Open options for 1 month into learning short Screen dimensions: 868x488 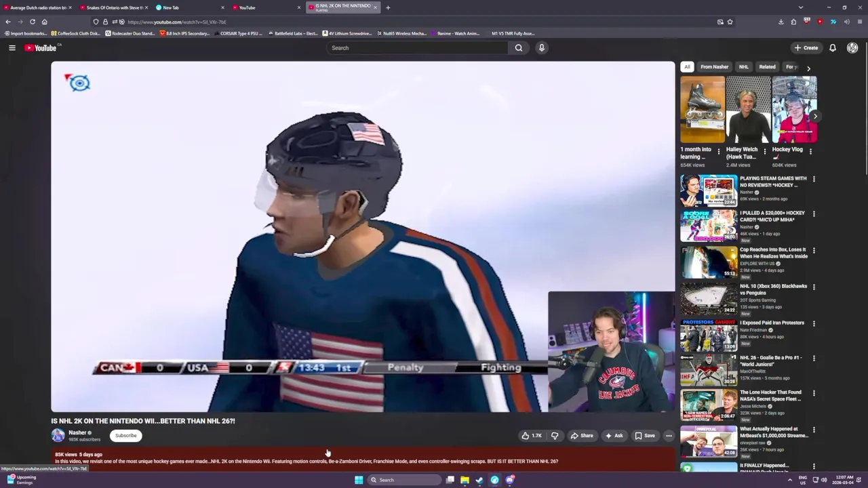(x=718, y=151)
